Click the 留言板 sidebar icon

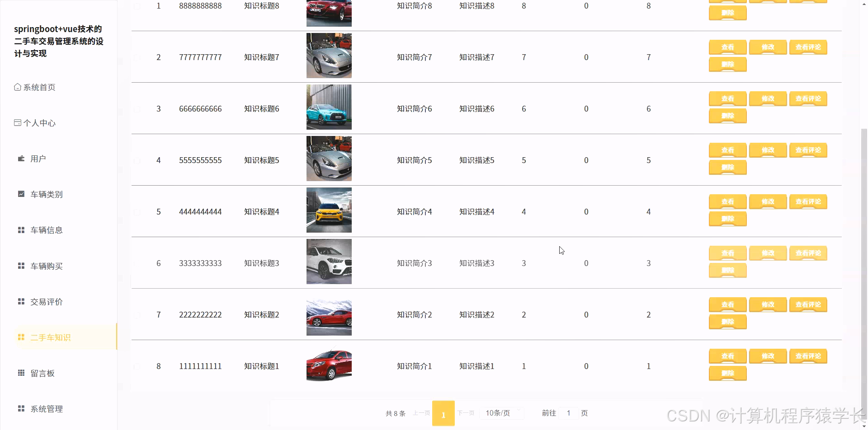point(21,373)
